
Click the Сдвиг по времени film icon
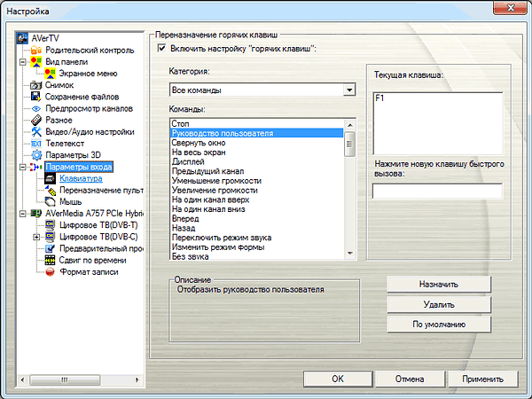click(x=50, y=260)
